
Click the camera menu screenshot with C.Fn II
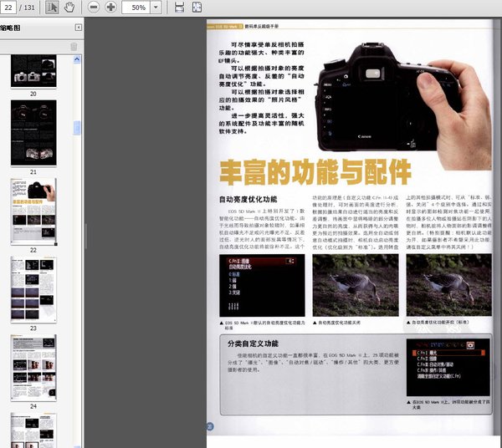[262, 285]
